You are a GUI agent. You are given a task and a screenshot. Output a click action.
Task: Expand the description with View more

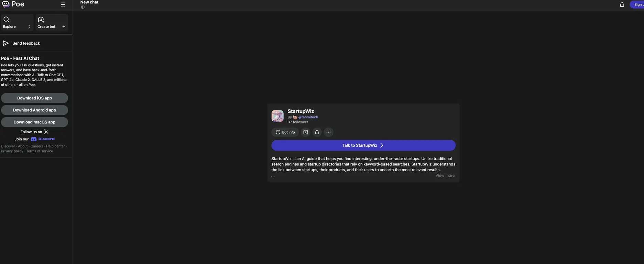point(445,175)
